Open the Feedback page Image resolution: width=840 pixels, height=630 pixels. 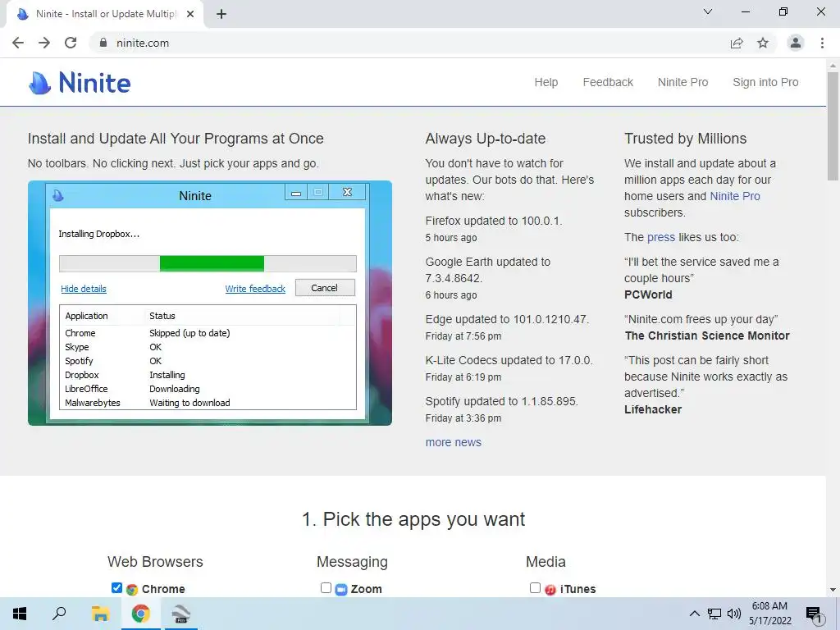tap(608, 83)
